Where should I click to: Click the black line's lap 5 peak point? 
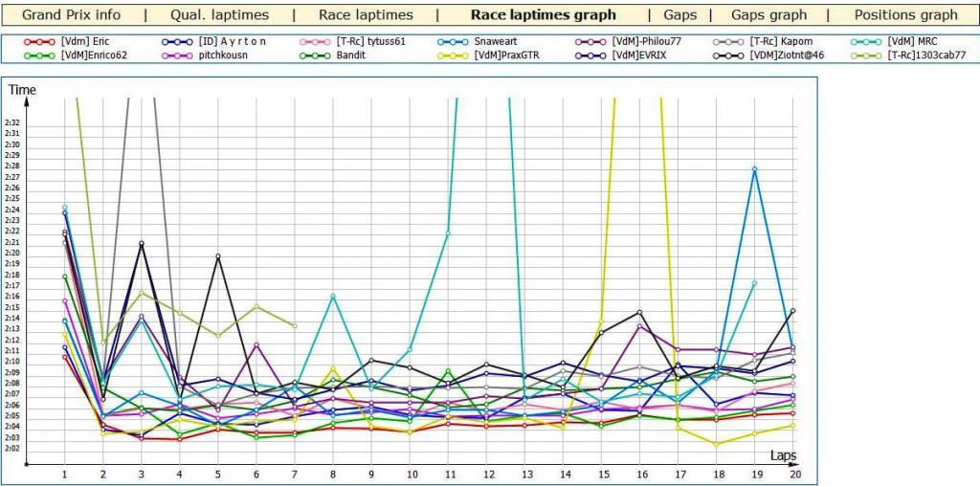[218, 256]
